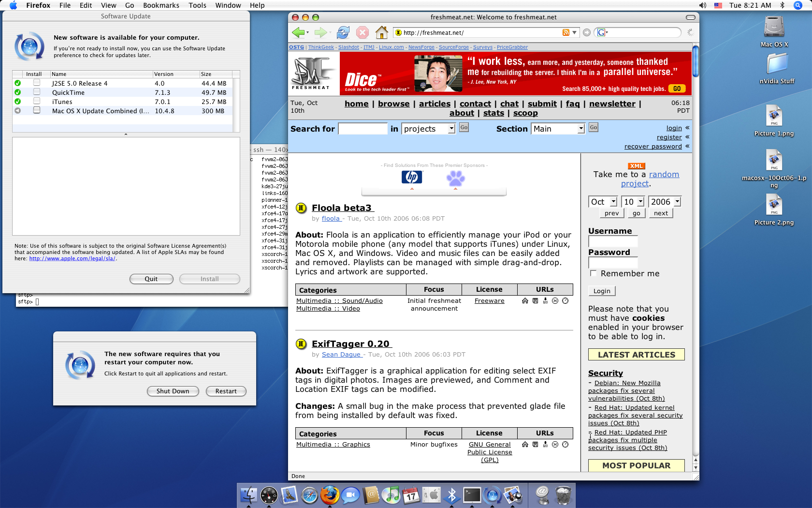Image resolution: width=812 pixels, height=508 pixels.
Task: Click the RSS feed icon in address bar
Action: (x=565, y=32)
